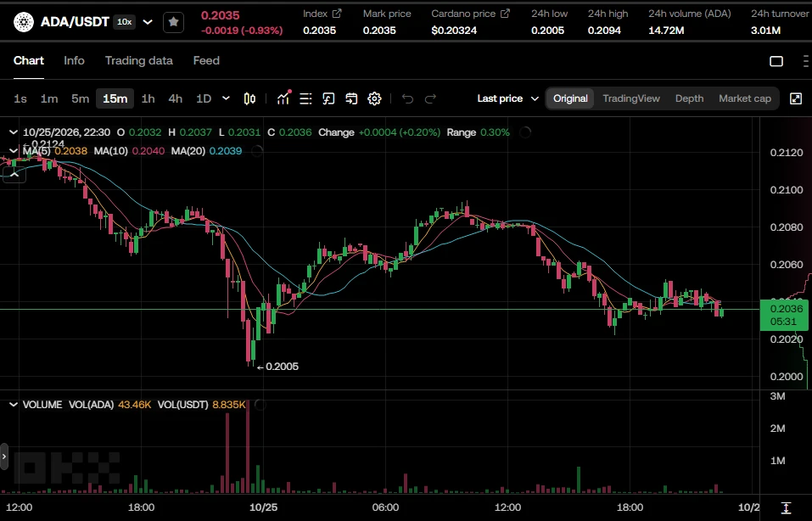Image resolution: width=812 pixels, height=521 pixels.
Task: Show the Depth chart view
Action: pyautogui.click(x=689, y=98)
